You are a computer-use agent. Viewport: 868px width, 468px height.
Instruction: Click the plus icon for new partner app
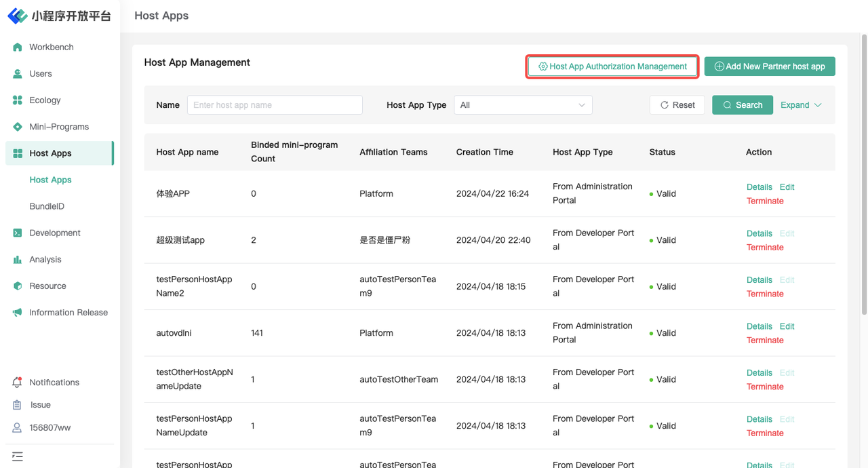719,66
